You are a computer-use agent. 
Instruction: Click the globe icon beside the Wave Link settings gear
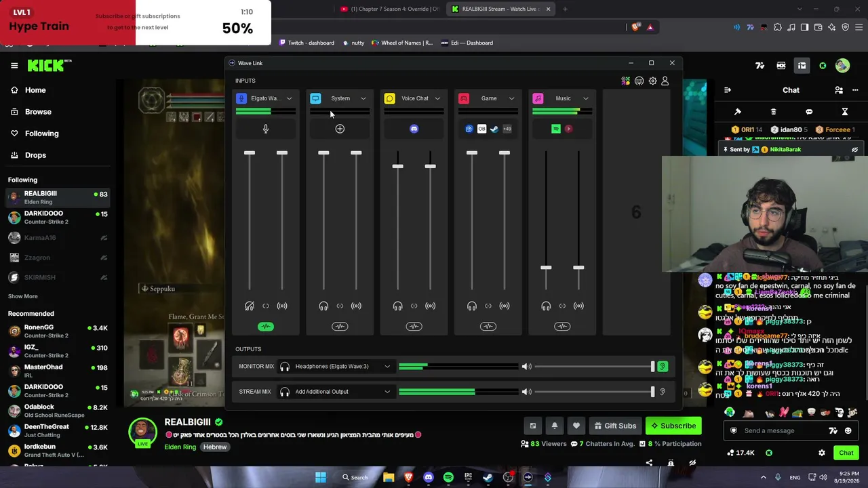point(639,81)
